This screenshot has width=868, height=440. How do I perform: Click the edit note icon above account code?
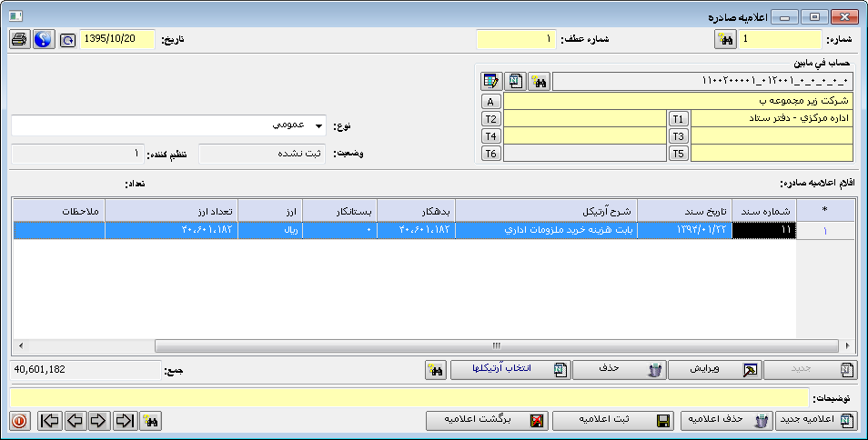492,82
